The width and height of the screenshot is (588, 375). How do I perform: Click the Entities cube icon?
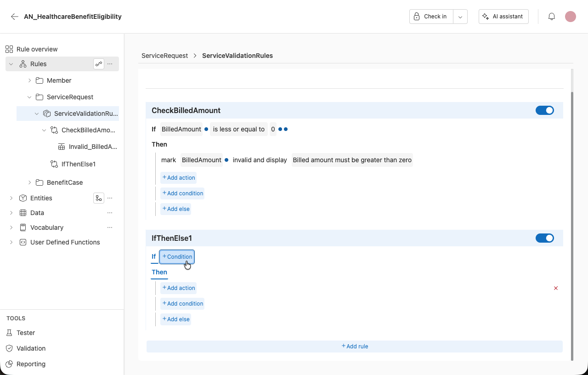click(23, 198)
